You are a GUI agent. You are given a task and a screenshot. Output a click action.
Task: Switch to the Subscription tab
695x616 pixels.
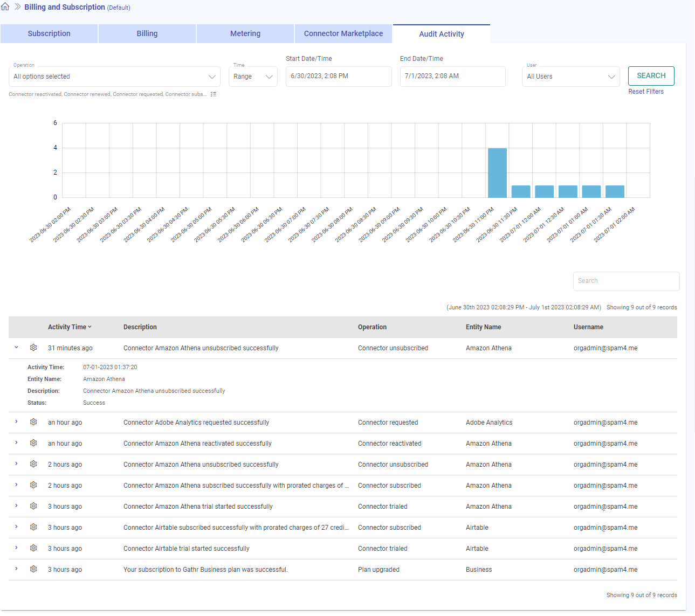tap(49, 33)
